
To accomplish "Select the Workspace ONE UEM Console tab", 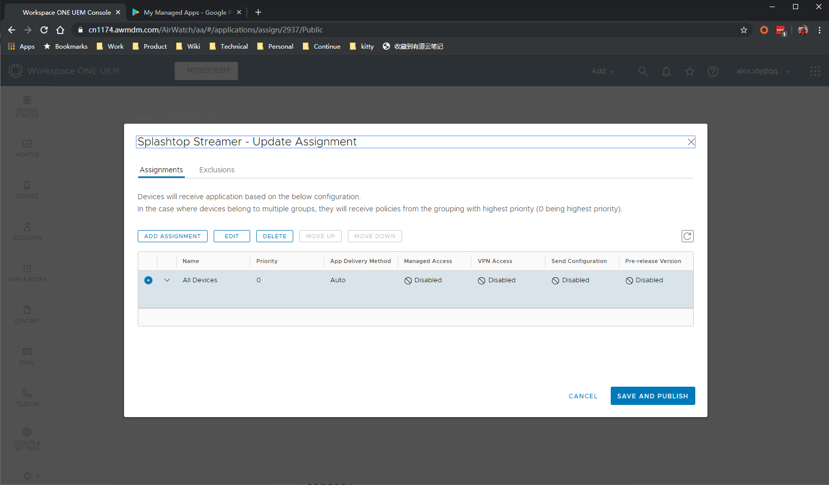I will (66, 12).
